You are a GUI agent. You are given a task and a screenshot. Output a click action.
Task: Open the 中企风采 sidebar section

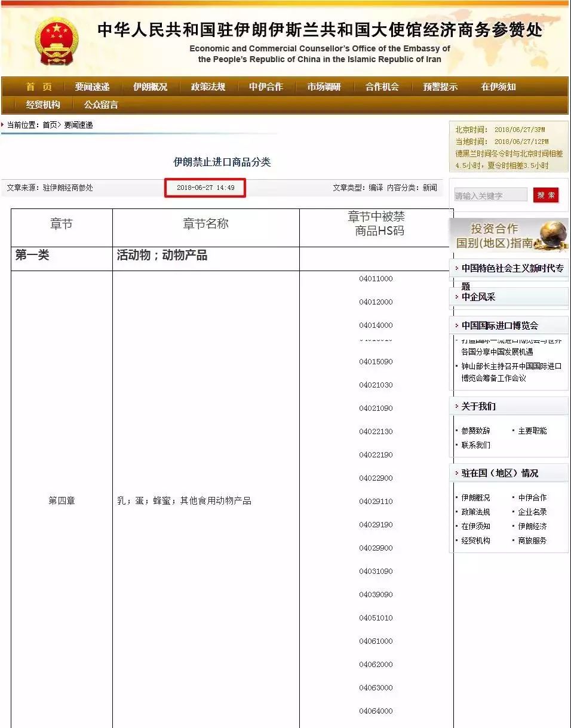pos(478,297)
